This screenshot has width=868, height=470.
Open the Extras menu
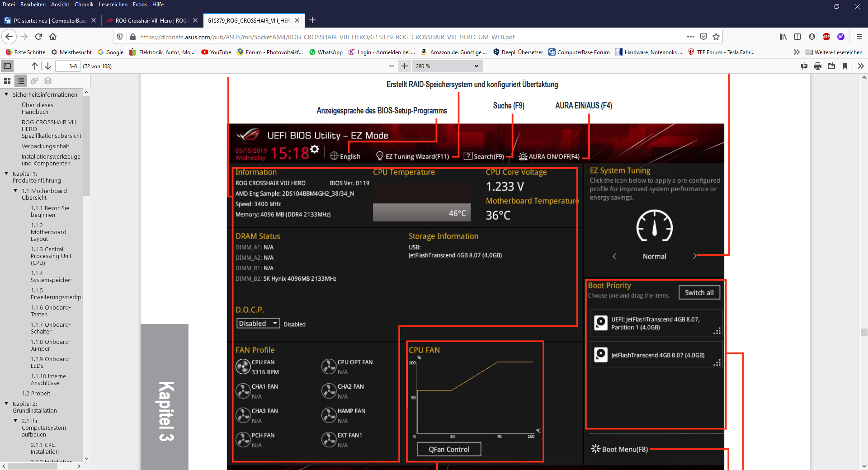point(140,5)
